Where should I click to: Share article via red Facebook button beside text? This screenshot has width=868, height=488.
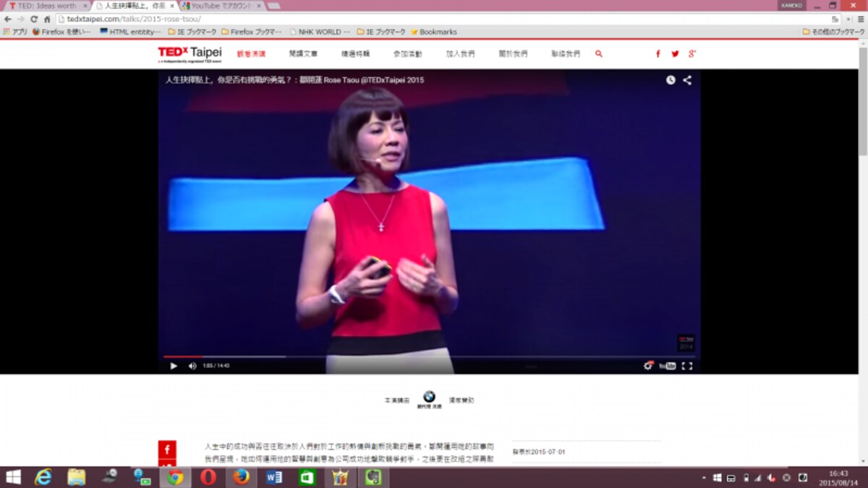[x=167, y=450]
